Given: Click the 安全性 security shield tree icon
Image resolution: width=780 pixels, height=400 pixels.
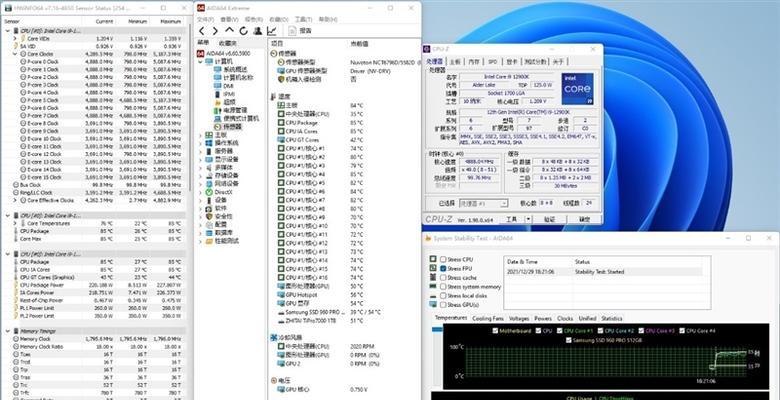Looking at the screenshot, I should tap(209, 216).
